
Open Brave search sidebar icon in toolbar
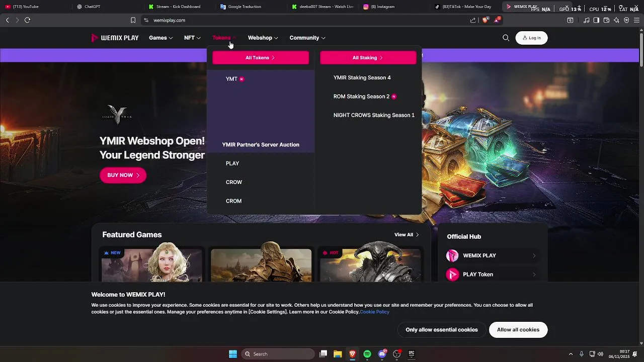570,20
